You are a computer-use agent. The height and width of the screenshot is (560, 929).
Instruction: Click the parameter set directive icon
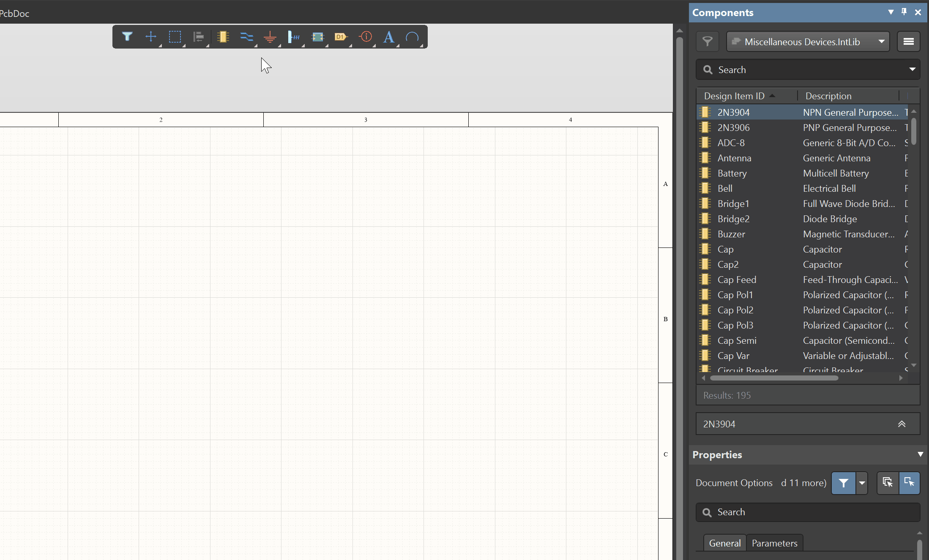366,37
